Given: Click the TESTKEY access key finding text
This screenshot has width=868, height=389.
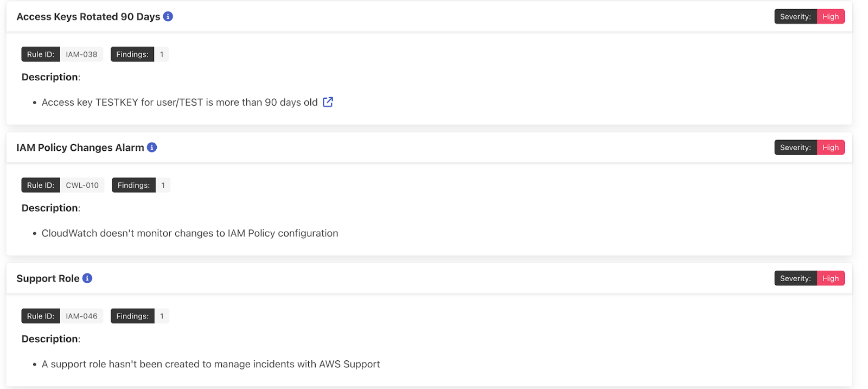Looking at the screenshot, I should [x=179, y=103].
